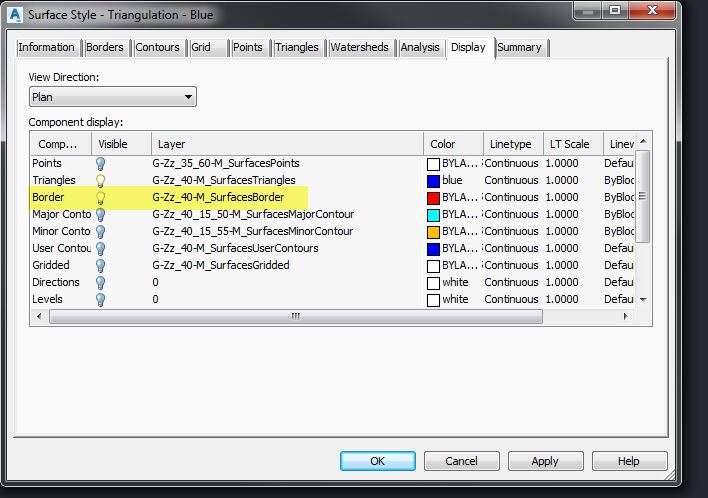Click layer G-Zz_40-M_SurfacesBorder

[218, 197]
